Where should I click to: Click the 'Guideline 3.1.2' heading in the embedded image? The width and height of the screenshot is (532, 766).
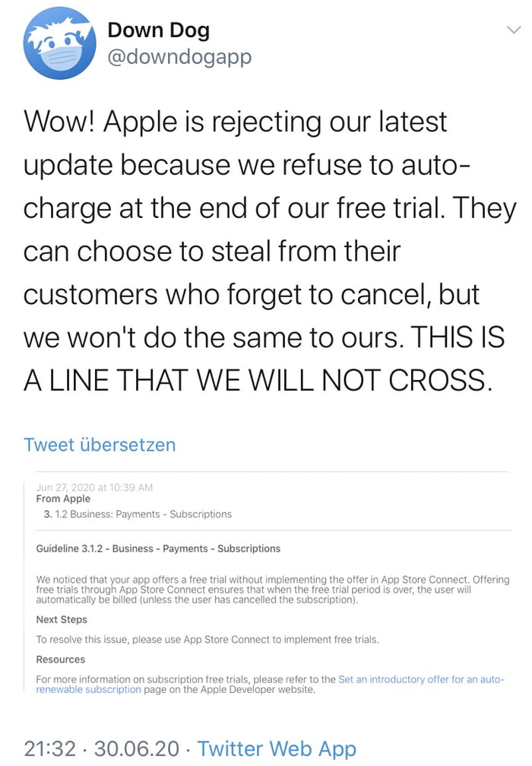(x=158, y=548)
